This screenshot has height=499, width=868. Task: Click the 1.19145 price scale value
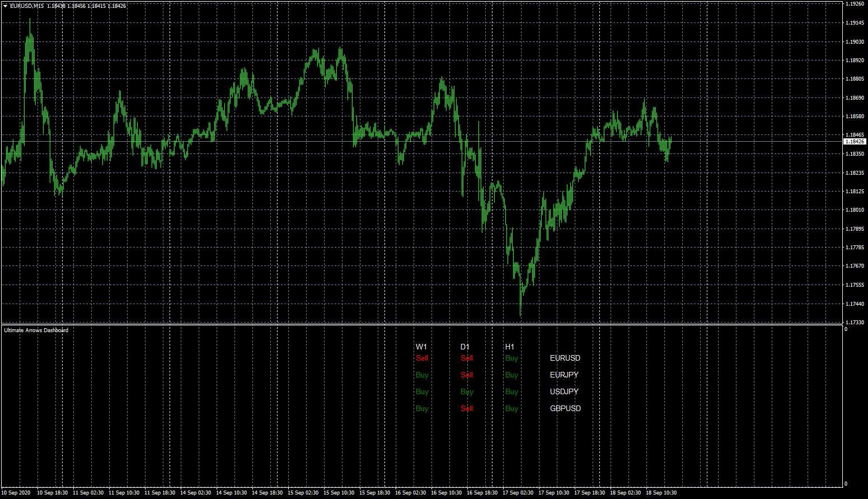pyautogui.click(x=855, y=23)
